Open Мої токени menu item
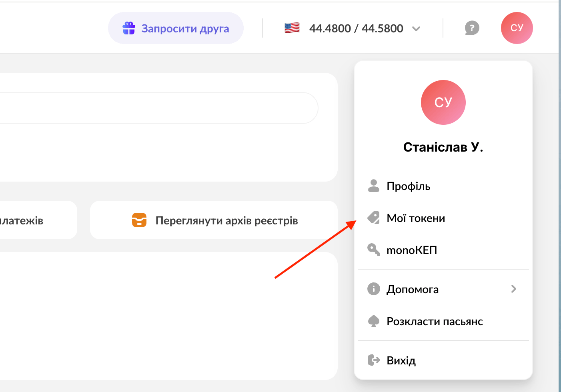Viewport: 561px width, 392px height. click(x=443, y=218)
